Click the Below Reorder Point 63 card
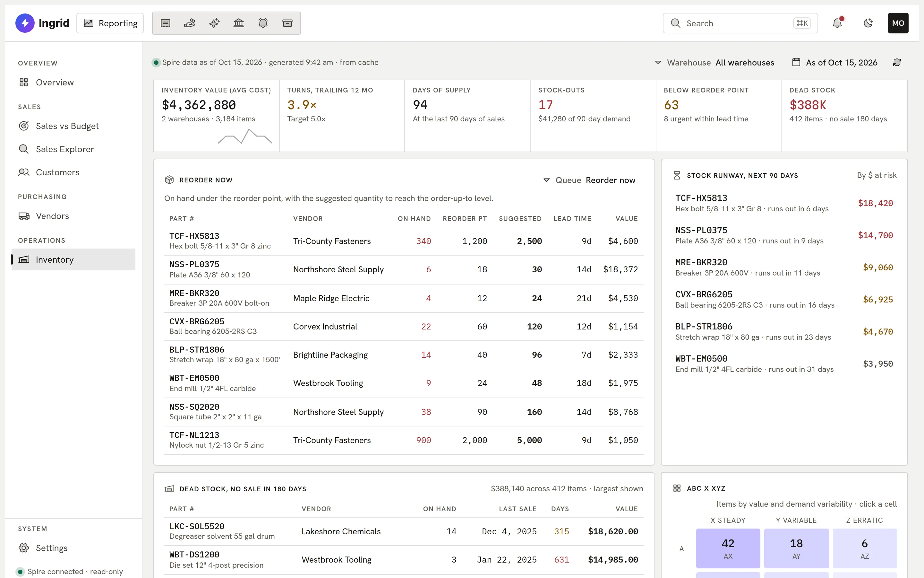This screenshot has height=578, width=924. tap(719, 116)
